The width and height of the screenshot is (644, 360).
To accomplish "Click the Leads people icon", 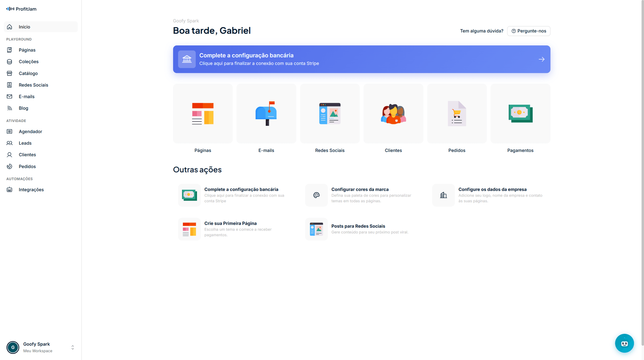I will pos(10,143).
